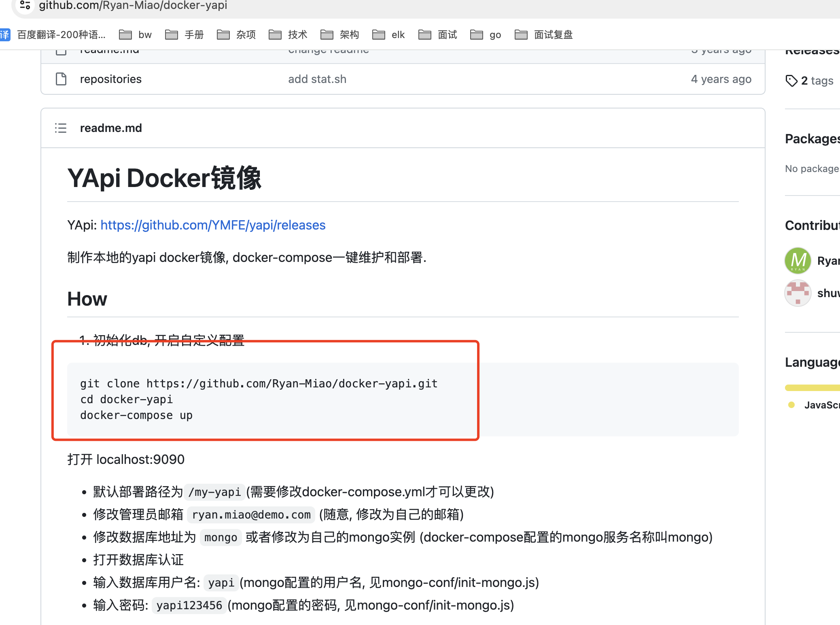
Task: Open the elk bookmarks folder
Action: pyautogui.click(x=388, y=35)
